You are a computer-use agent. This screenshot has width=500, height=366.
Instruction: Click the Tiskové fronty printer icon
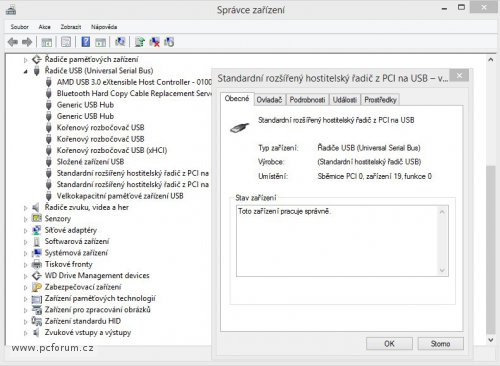click(x=36, y=264)
